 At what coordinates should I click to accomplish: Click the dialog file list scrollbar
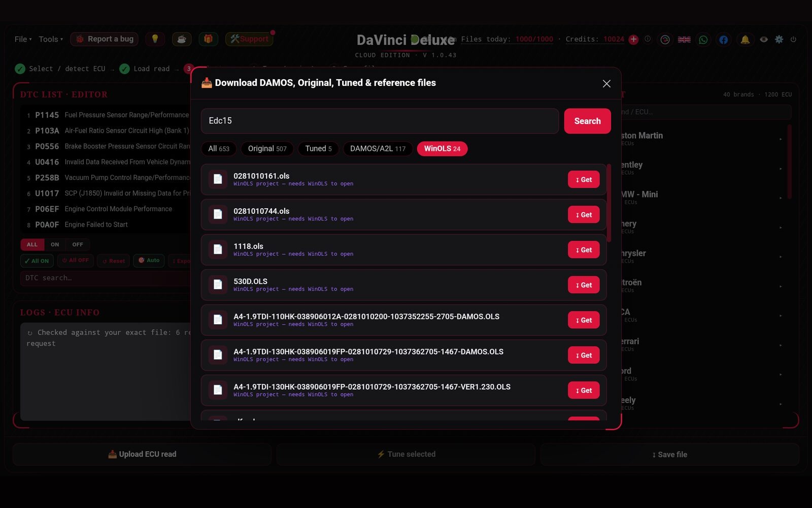(608, 203)
